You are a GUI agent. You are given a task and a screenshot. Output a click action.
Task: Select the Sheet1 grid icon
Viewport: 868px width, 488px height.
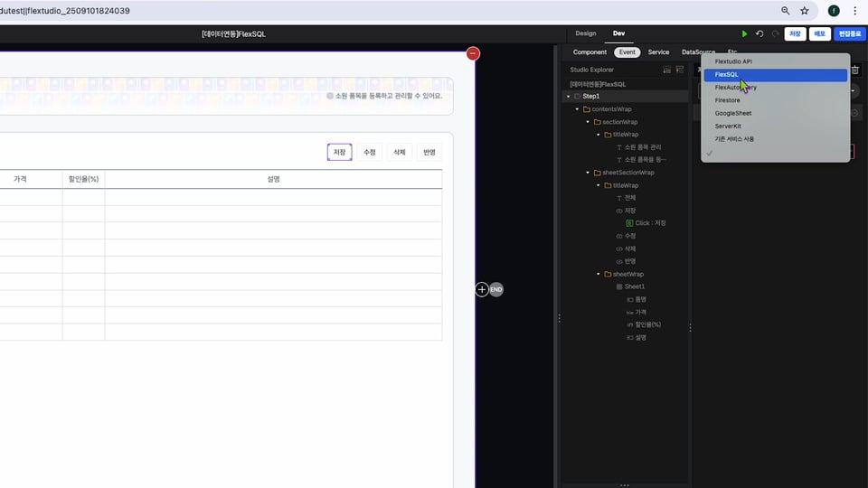[619, 286]
